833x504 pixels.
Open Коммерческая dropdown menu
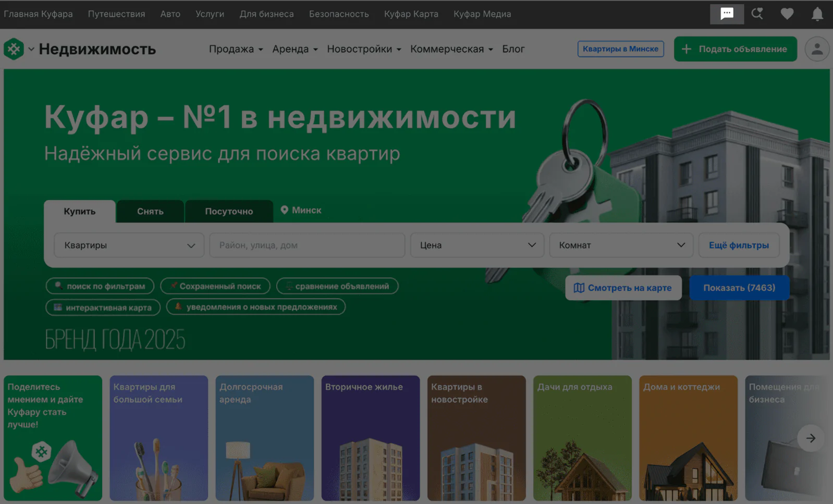tap(451, 49)
